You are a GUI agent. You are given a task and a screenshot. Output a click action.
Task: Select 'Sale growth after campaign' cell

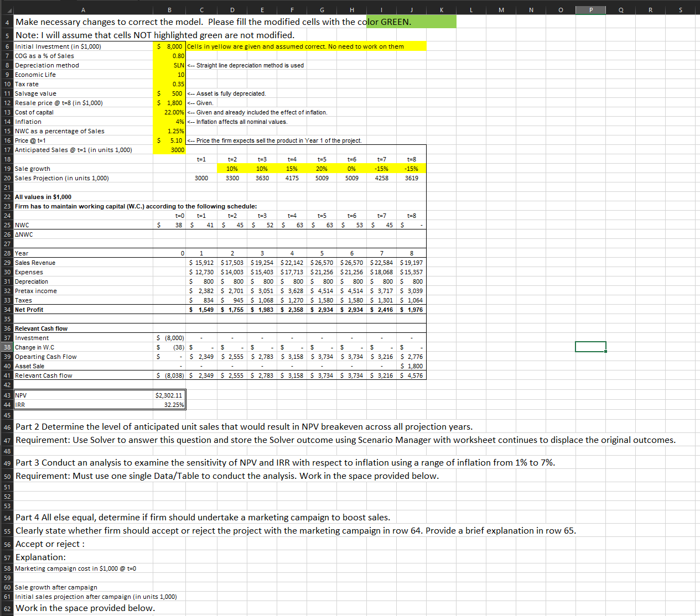83,587
